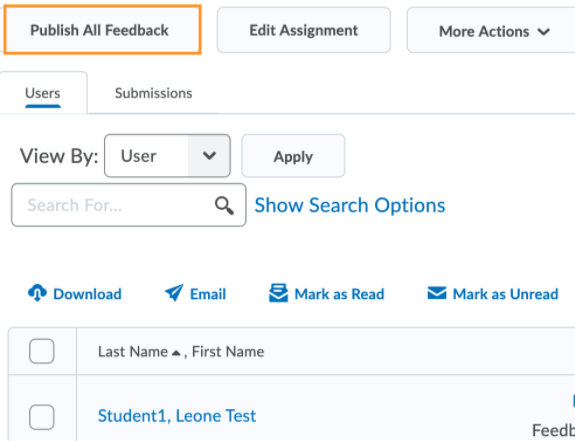Click the View By label
Image resolution: width=575 pixels, height=441 pixels.
click(x=59, y=156)
